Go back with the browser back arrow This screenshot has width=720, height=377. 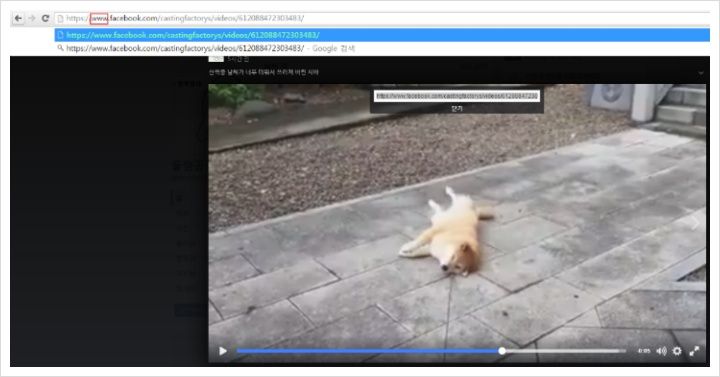[18, 18]
